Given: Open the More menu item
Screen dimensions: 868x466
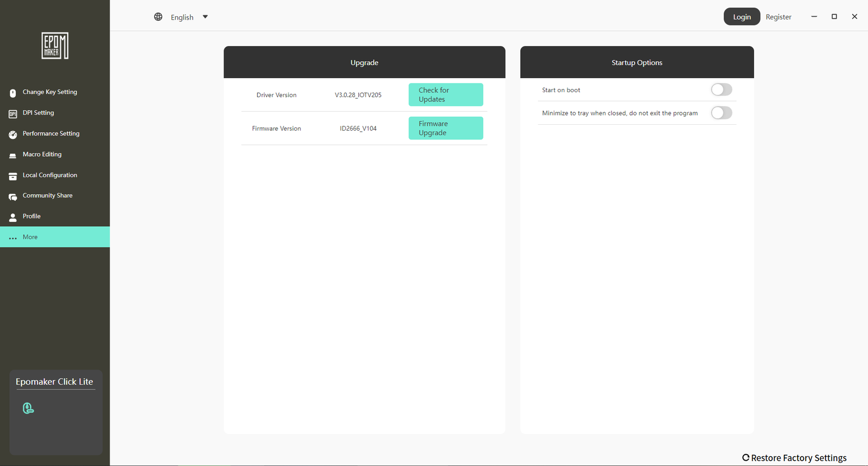Looking at the screenshot, I should click(30, 237).
